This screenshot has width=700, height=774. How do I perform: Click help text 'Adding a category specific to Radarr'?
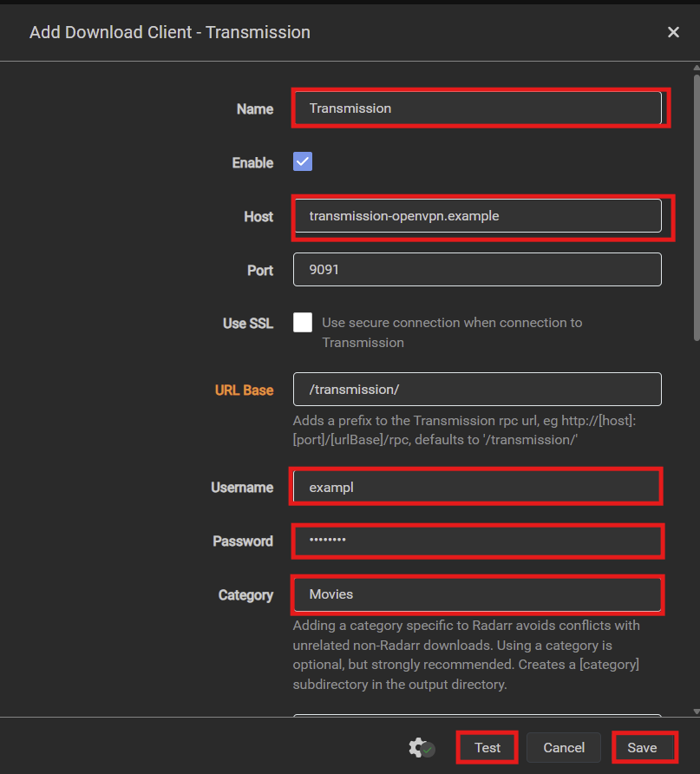[x=466, y=654]
